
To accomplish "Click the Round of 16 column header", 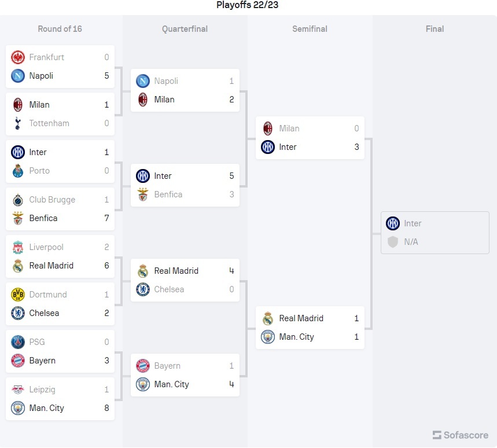I will (x=60, y=29).
